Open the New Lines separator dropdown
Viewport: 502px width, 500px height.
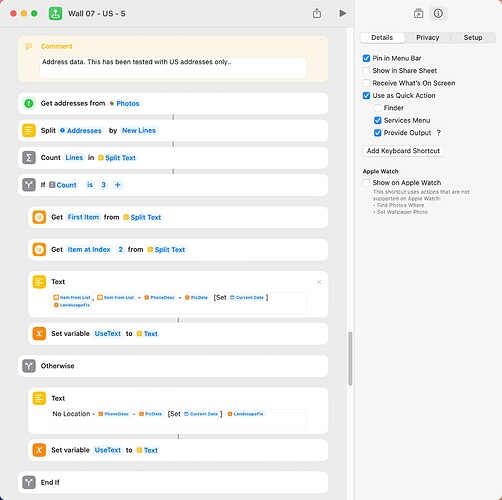(139, 131)
